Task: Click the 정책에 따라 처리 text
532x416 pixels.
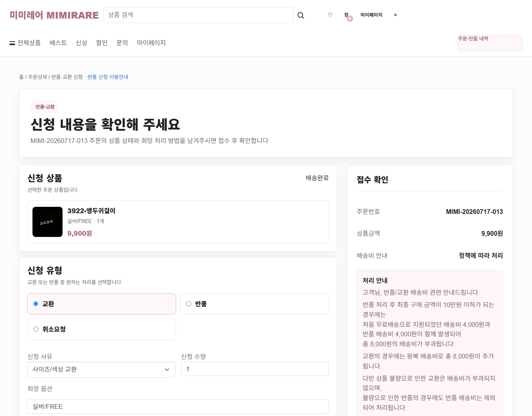Action: click(481, 256)
